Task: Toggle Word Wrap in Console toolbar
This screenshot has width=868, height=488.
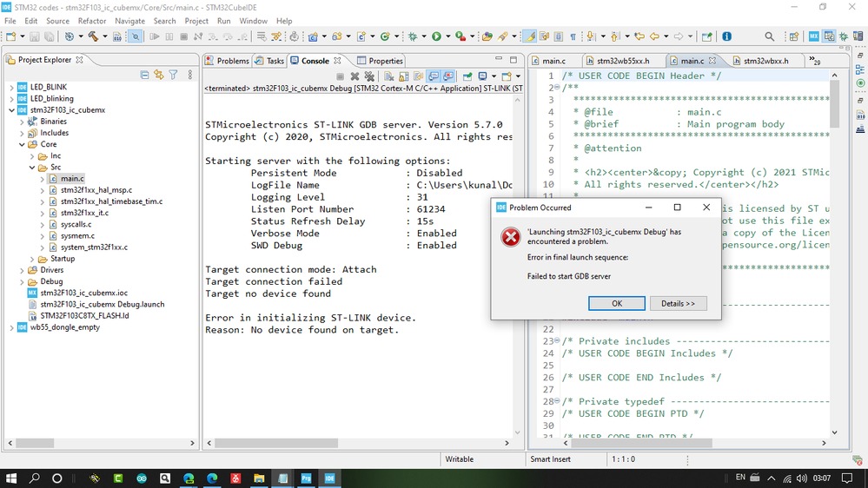Action: [x=419, y=76]
